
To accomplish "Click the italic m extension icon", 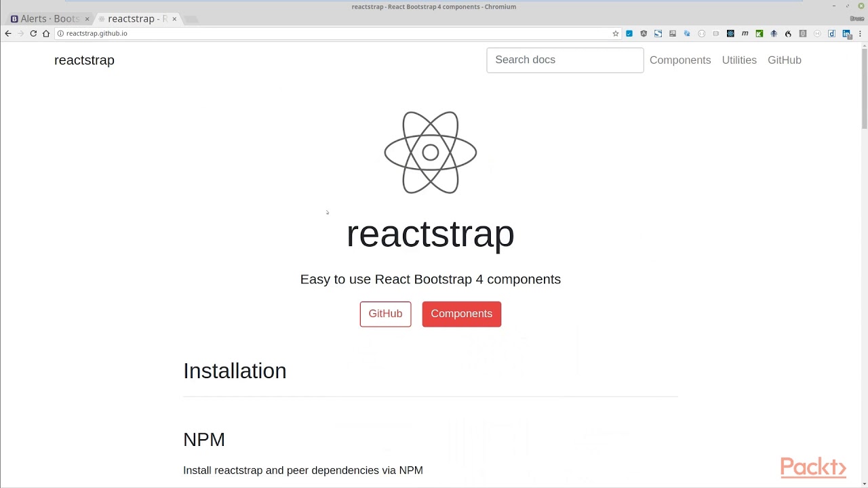I will point(745,33).
